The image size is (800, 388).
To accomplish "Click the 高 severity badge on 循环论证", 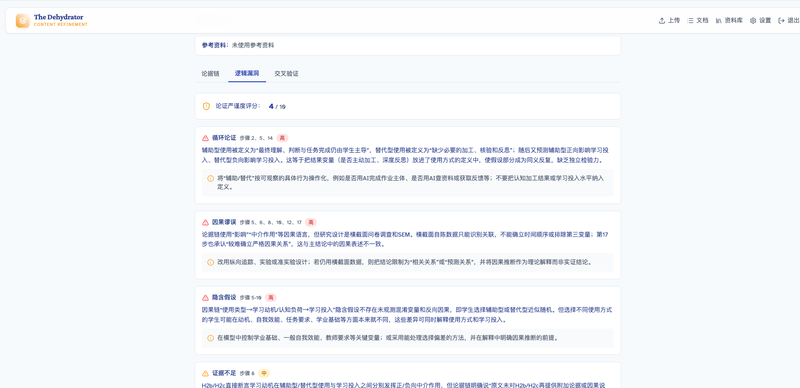I will [283, 138].
